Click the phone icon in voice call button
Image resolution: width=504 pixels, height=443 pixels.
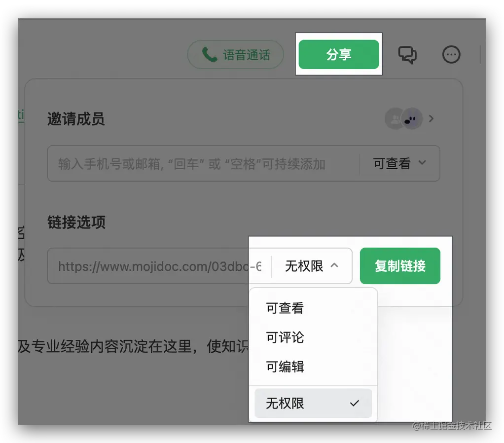pos(210,55)
